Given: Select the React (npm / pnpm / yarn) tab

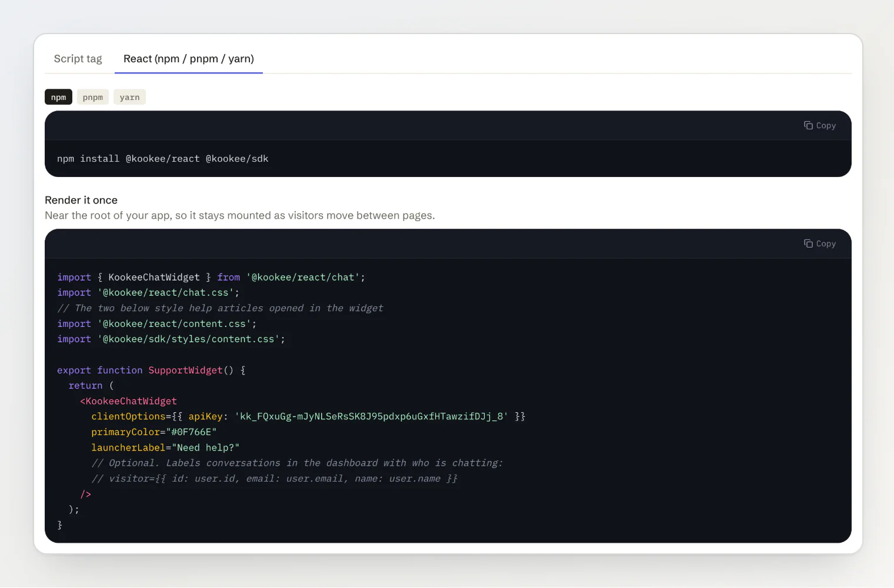Looking at the screenshot, I should (x=189, y=59).
